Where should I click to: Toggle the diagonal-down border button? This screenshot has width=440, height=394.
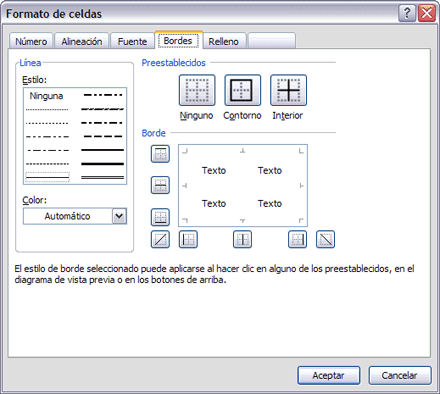(x=325, y=239)
